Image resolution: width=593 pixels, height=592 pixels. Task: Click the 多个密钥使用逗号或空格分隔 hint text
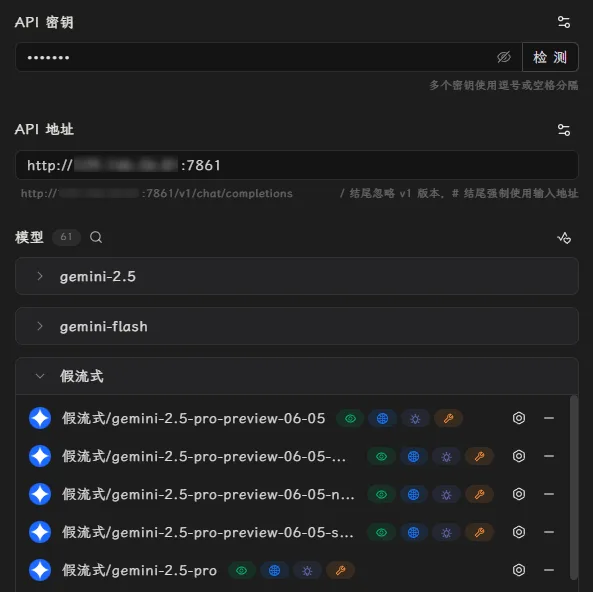[x=503, y=85]
